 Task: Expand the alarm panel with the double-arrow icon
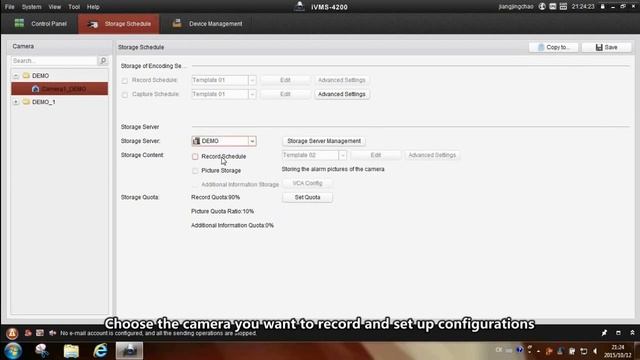[x=632, y=333]
